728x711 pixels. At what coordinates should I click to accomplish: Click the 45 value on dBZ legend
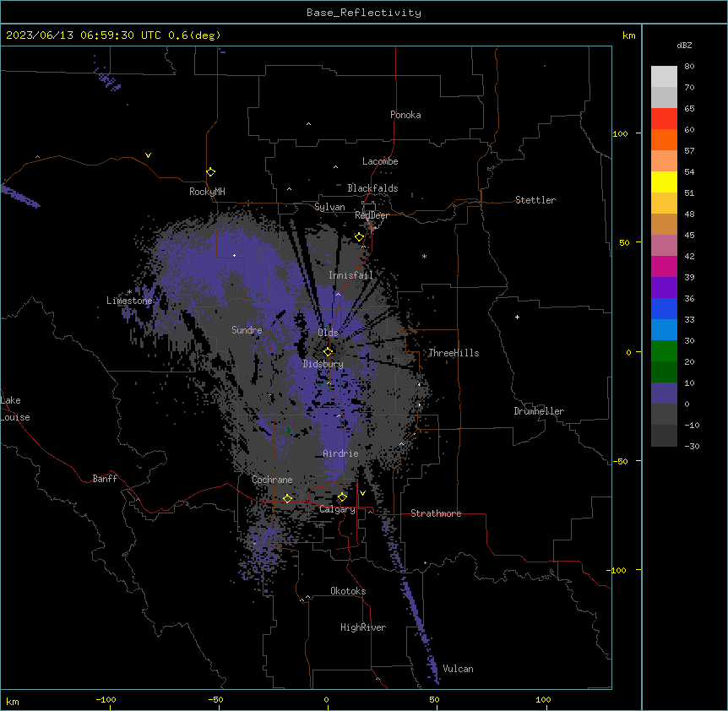click(x=689, y=236)
